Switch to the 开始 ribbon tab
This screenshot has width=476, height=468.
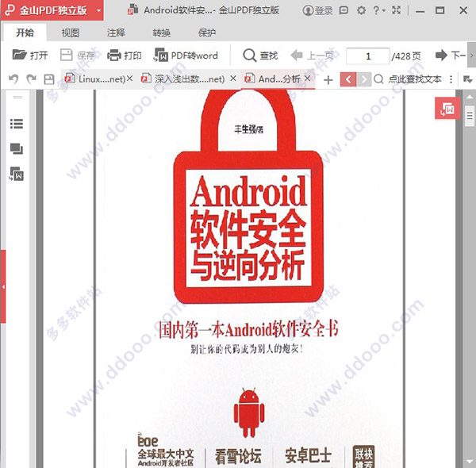pos(25,33)
